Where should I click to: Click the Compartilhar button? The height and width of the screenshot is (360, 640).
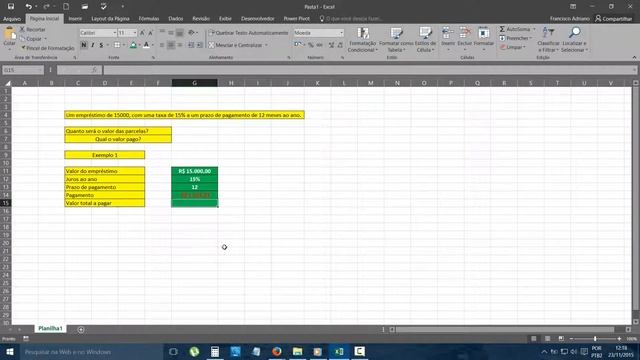[x=613, y=19]
